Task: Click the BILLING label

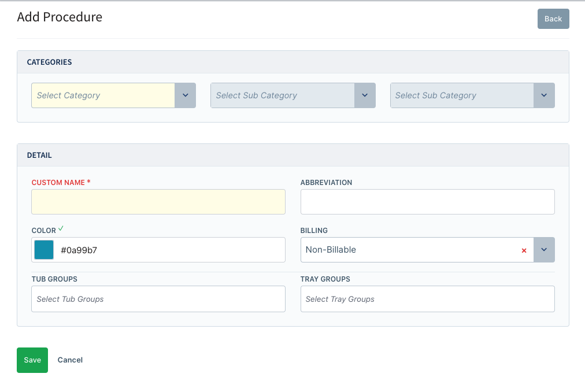Action: pyautogui.click(x=314, y=230)
